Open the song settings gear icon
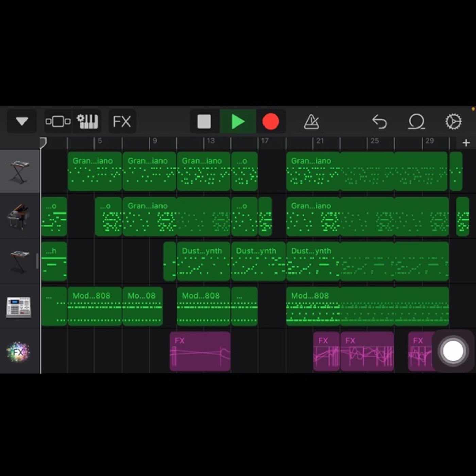This screenshot has height=476, width=476. pos(454,121)
